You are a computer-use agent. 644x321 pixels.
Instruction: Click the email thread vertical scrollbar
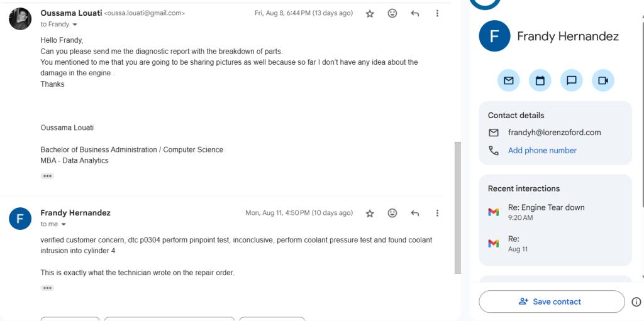click(458, 208)
